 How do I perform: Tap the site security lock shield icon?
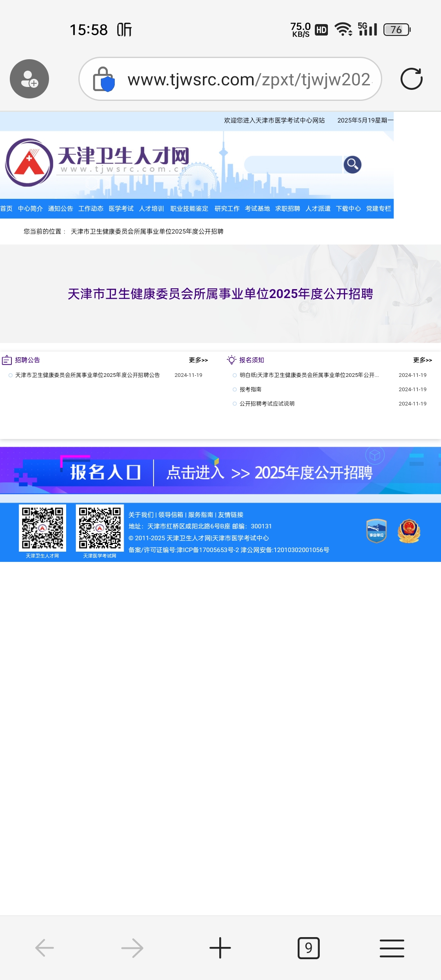[104, 79]
